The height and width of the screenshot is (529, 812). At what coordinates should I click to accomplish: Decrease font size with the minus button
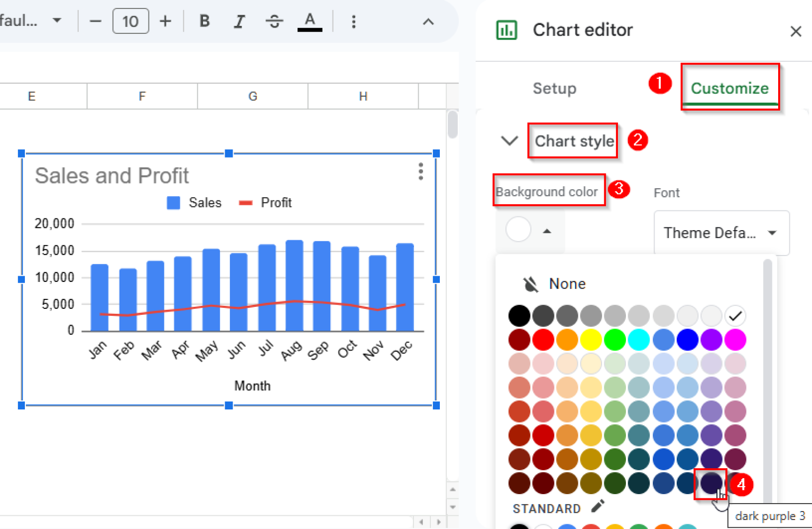pyautogui.click(x=95, y=21)
